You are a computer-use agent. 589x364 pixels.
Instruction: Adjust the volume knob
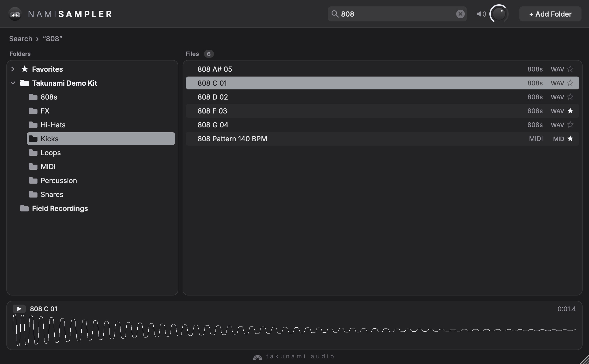coord(499,14)
